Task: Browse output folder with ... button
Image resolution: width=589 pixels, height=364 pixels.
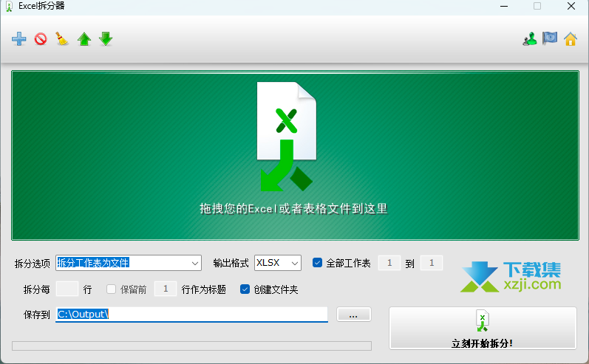Action: [x=354, y=315]
